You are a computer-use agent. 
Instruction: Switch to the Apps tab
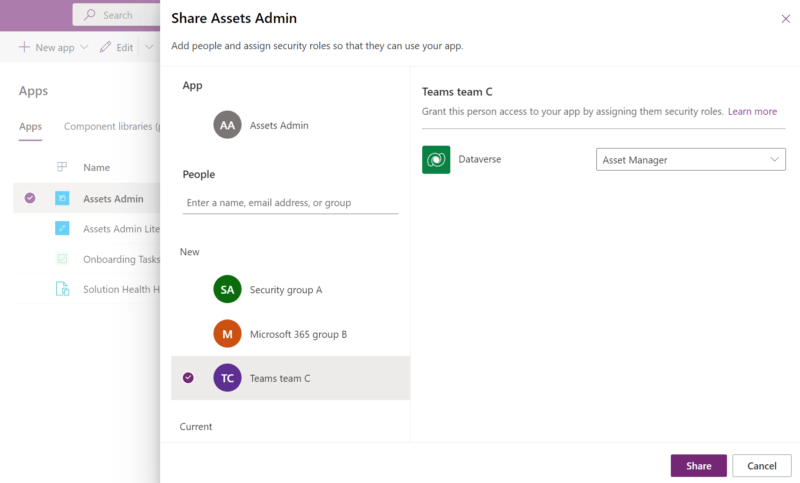[x=30, y=126]
